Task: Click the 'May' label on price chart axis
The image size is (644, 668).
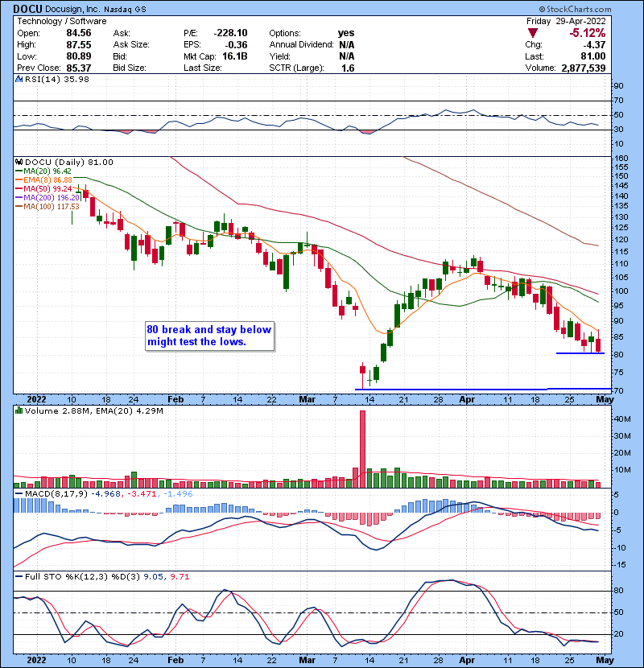Action: [x=605, y=400]
